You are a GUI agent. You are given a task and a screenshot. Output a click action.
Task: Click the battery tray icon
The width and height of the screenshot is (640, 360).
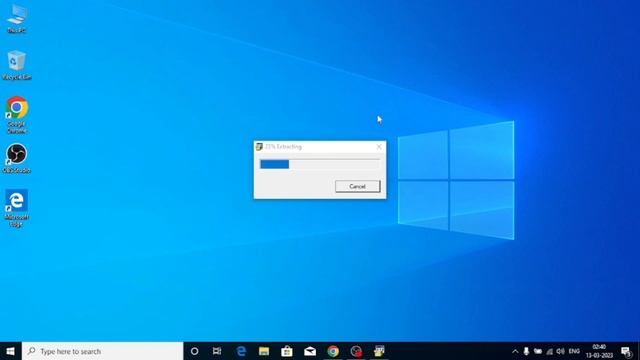[x=538, y=351]
